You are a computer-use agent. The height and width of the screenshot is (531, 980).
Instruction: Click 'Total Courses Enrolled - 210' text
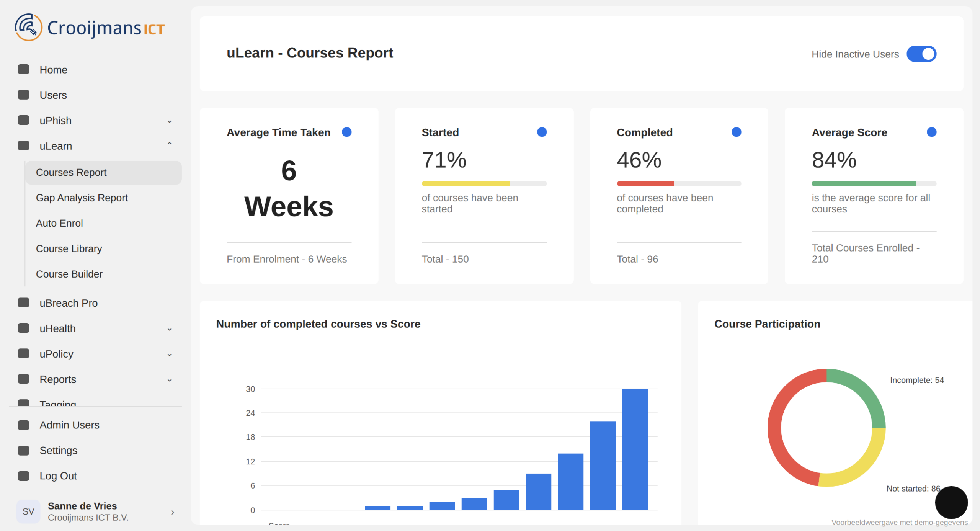865,253
